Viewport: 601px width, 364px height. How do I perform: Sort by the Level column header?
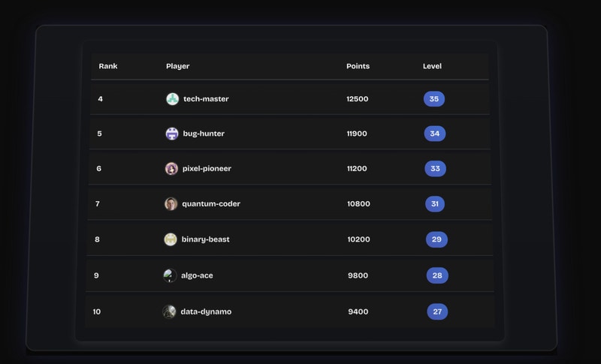click(432, 66)
